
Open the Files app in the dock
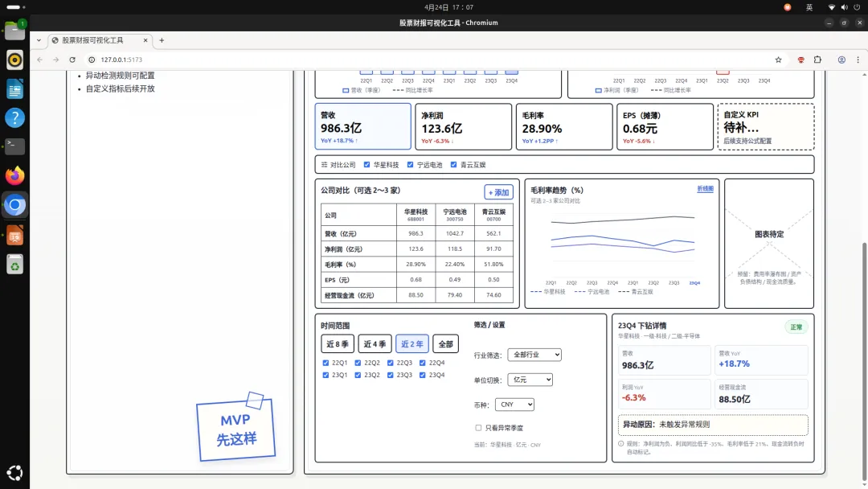pyautogui.click(x=15, y=31)
